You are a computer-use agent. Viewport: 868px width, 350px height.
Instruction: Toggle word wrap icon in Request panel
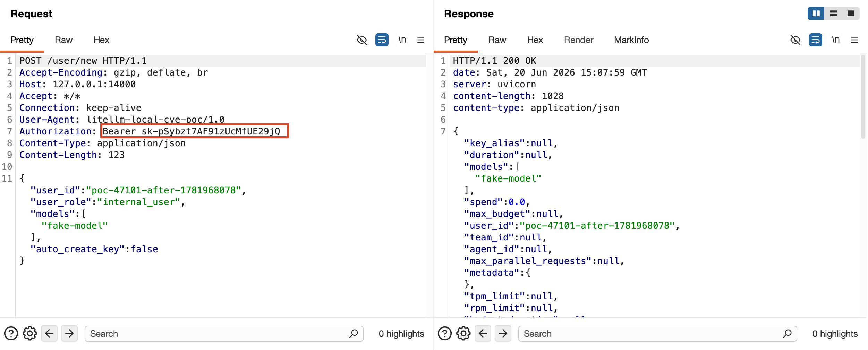click(x=382, y=40)
